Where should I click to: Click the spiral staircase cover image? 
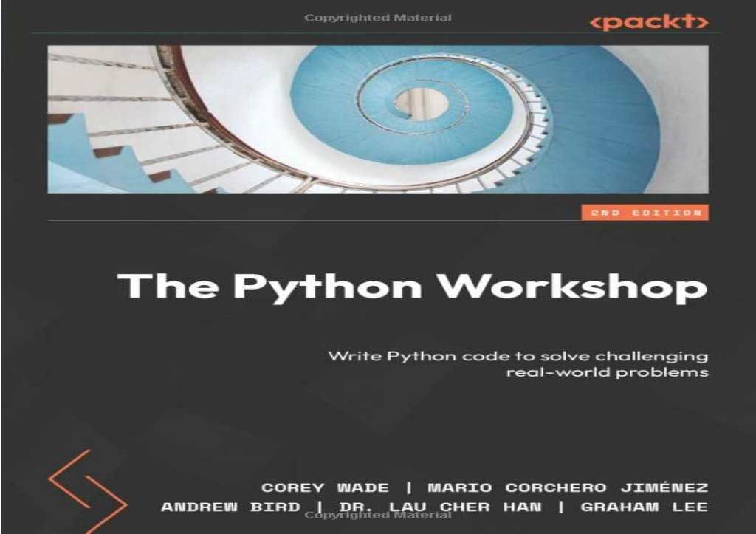[x=378, y=119]
